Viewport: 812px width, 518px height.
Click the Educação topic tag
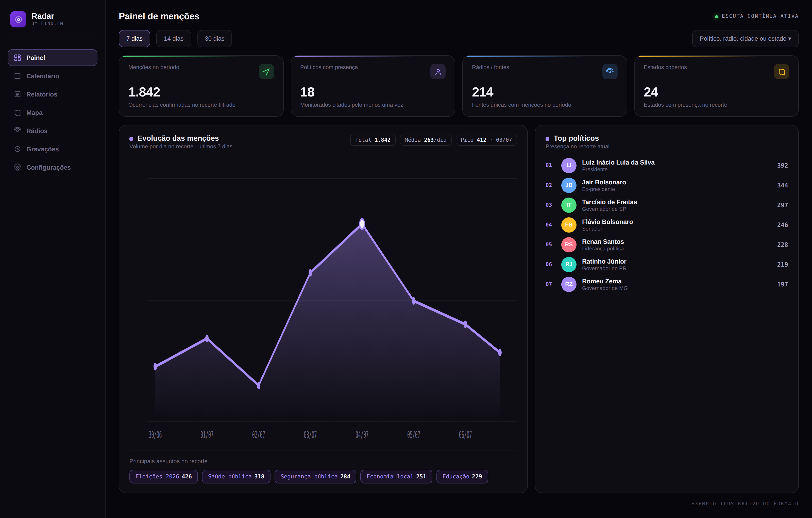click(462, 477)
